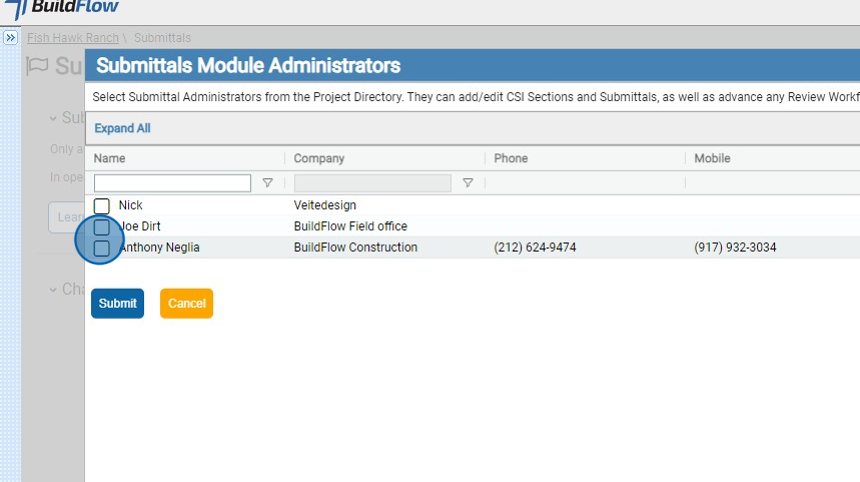This screenshot has height=482, width=860.
Task: Tick the Anthony Neglia checkbox
Action: coord(102,248)
